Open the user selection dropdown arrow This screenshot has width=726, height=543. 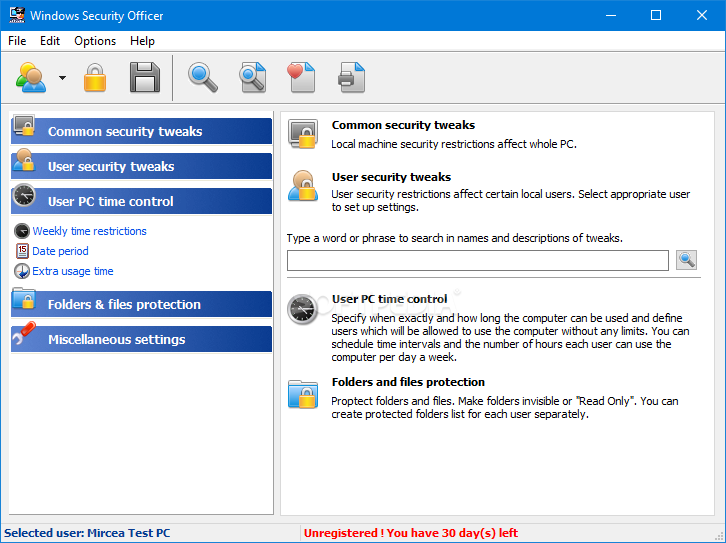tap(62, 78)
